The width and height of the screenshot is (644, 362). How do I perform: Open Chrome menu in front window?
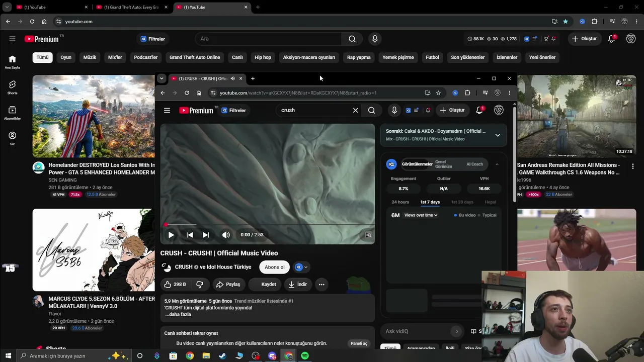click(509, 93)
